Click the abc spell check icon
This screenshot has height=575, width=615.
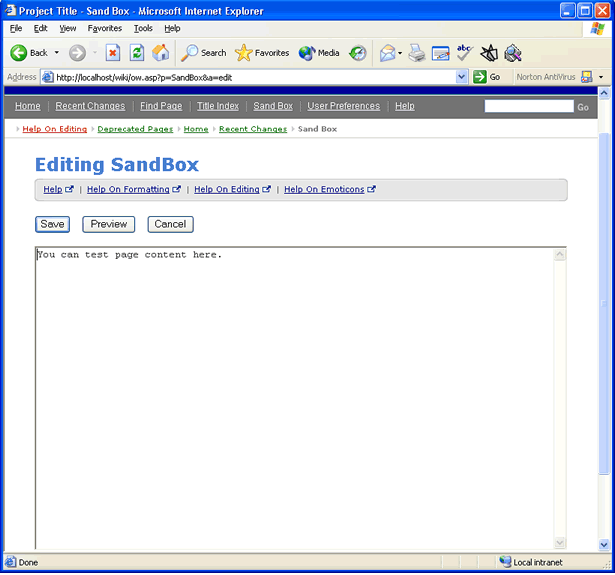[x=464, y=53]
